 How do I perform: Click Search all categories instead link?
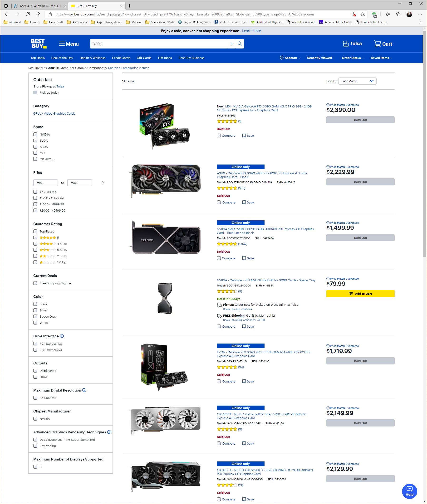point(129,68)
